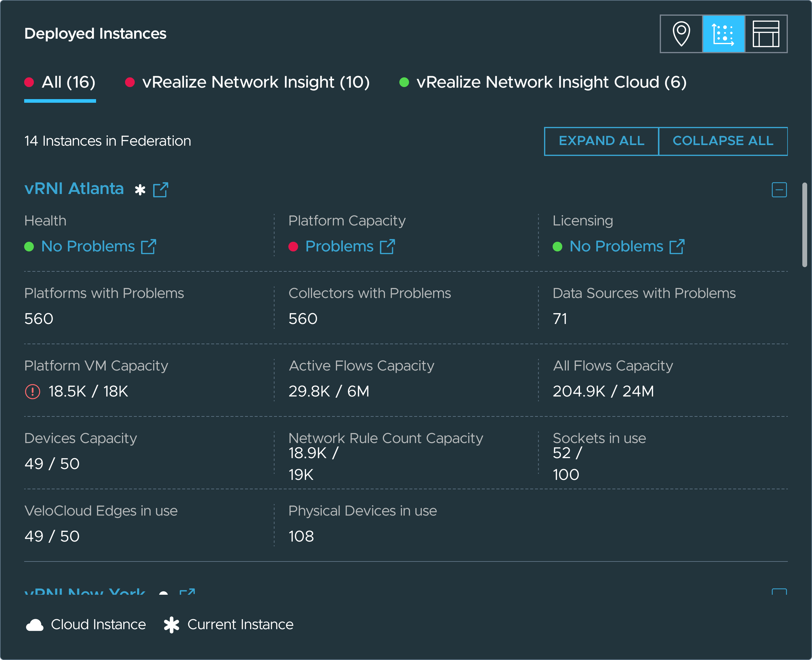The height and width of the screenshot is (660, 812).
Task: Open the vRNI Atlanta instance link
Action: (74, 189)
